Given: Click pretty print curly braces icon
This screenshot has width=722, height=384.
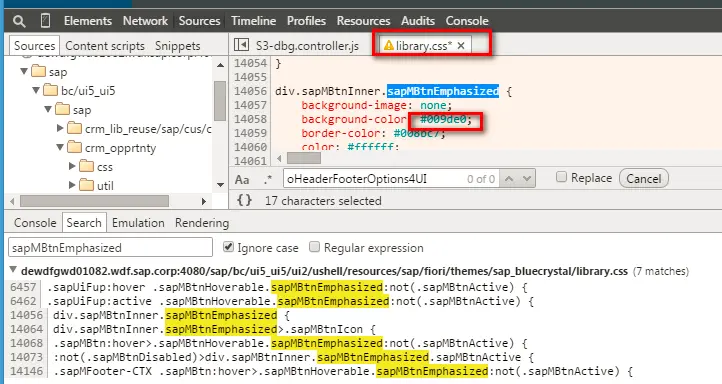Looking at the screenshot, I should [244, 200].
